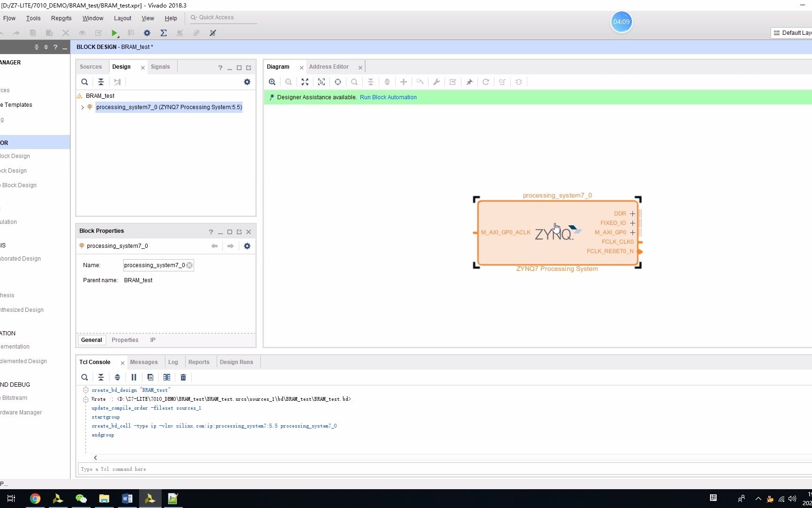This screenshot has width=812, height=508.
Task: Open the run flow dropdown arrow
Action: [x=118, y=36]
